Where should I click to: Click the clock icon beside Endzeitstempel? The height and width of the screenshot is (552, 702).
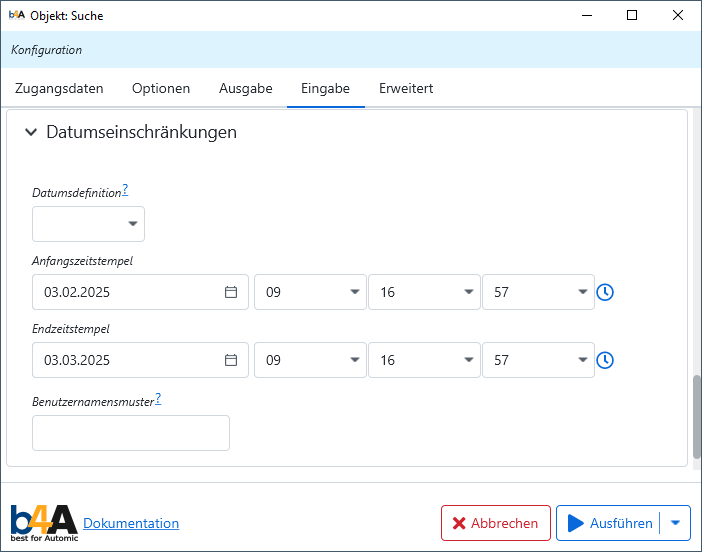point(605,360)
